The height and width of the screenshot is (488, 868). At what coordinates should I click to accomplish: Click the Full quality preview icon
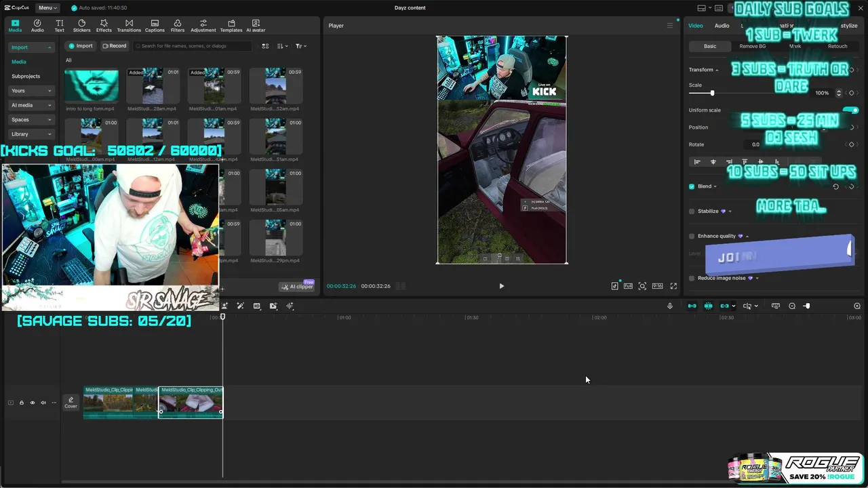coord(628,286)
